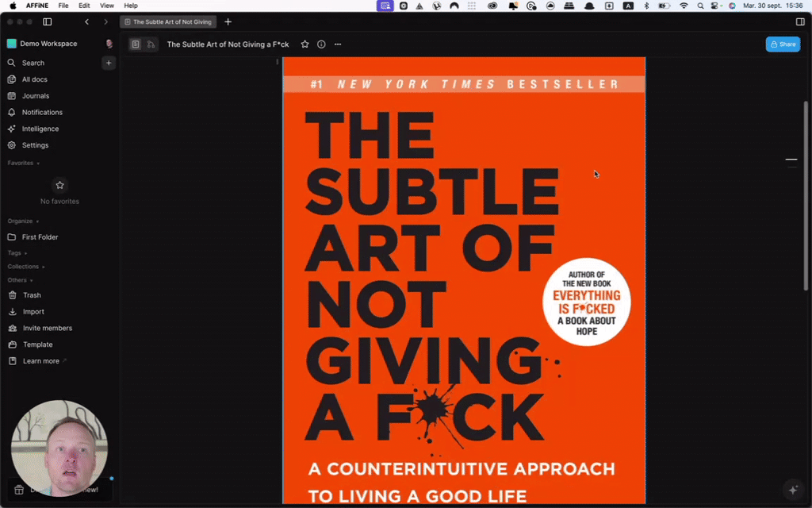Open the View menu

click(x=107, y=6)
